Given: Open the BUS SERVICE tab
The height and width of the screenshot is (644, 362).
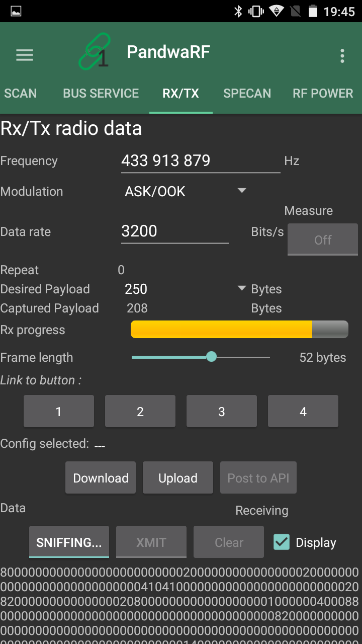Looking at the screenshot, I should point(101,93).
